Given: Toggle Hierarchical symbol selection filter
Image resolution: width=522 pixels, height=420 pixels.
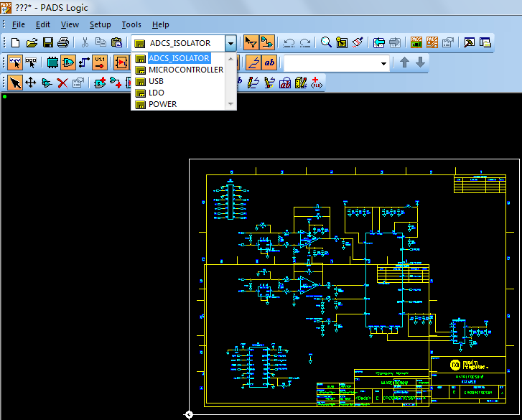Looking at the screenshot, I should 121,62.
